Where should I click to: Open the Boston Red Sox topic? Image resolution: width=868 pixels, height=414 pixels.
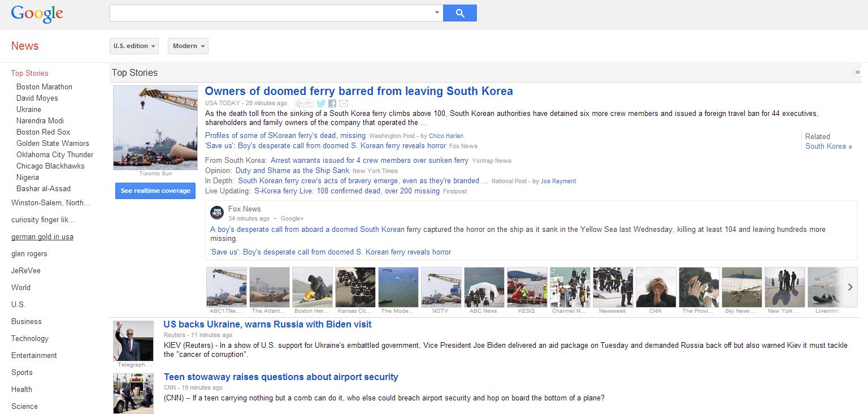click(44, 132)
